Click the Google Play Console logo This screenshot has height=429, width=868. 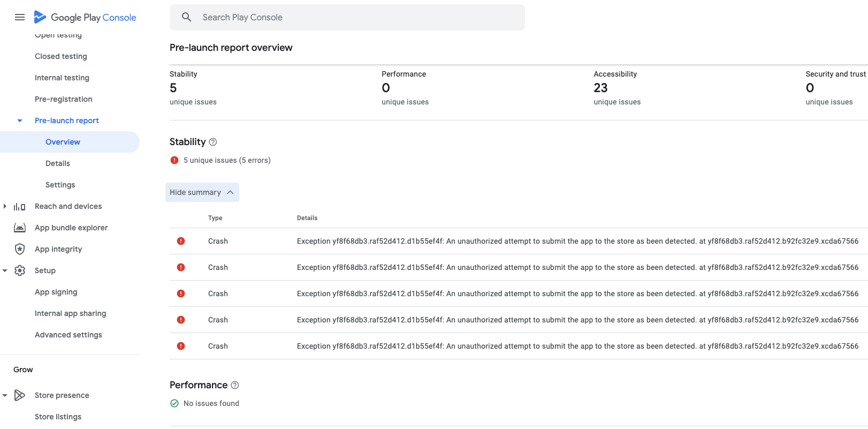[x=86, y=17]
